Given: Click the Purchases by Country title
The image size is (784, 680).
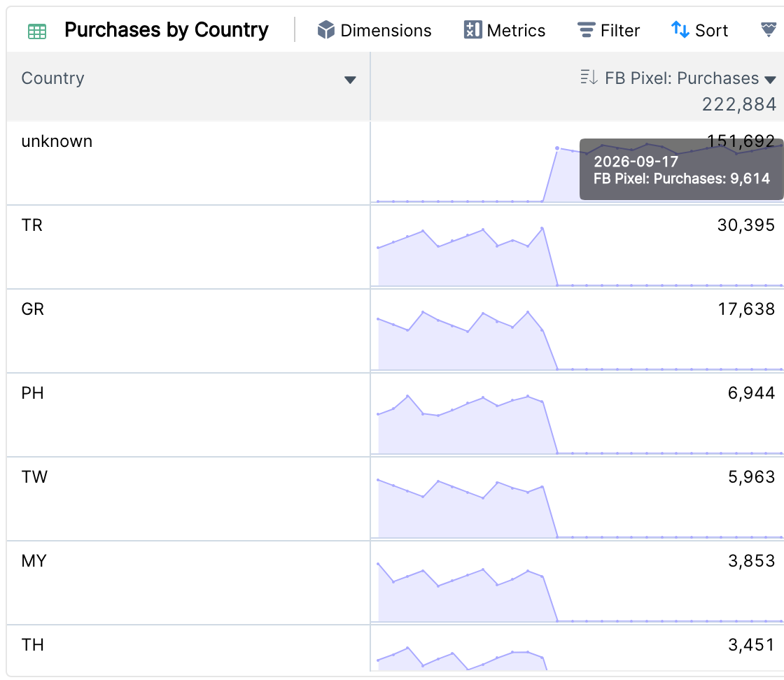Looking at the screenshot, I should [x=167, y=30].
